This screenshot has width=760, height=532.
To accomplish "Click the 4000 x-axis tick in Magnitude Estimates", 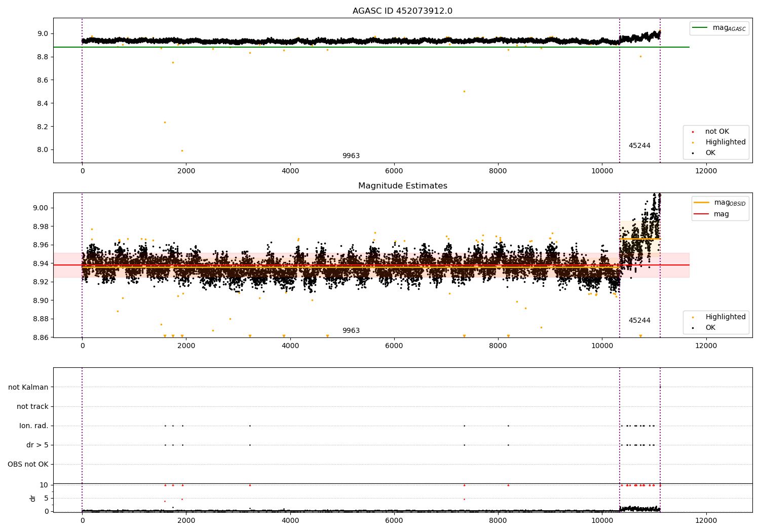I will (x=290, y=346).
